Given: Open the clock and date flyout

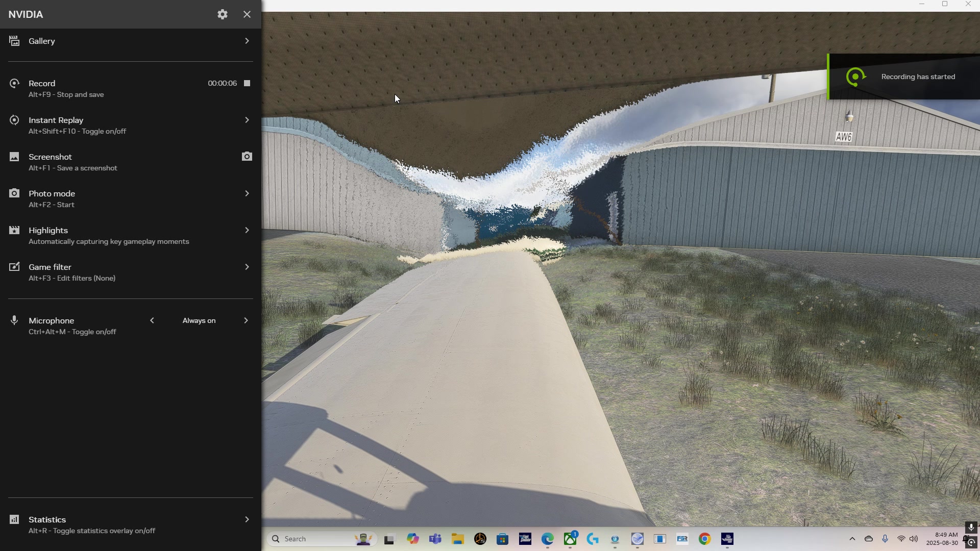Looking at the screenshot, I should pyautogui.click(x=942, y=539).
